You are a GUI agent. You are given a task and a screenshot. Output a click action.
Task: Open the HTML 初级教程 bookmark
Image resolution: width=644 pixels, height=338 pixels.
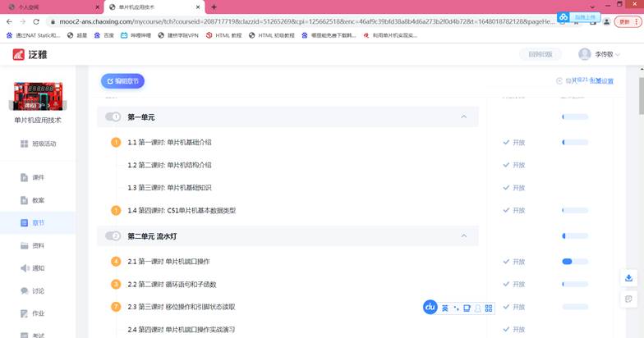click(271, 35)
